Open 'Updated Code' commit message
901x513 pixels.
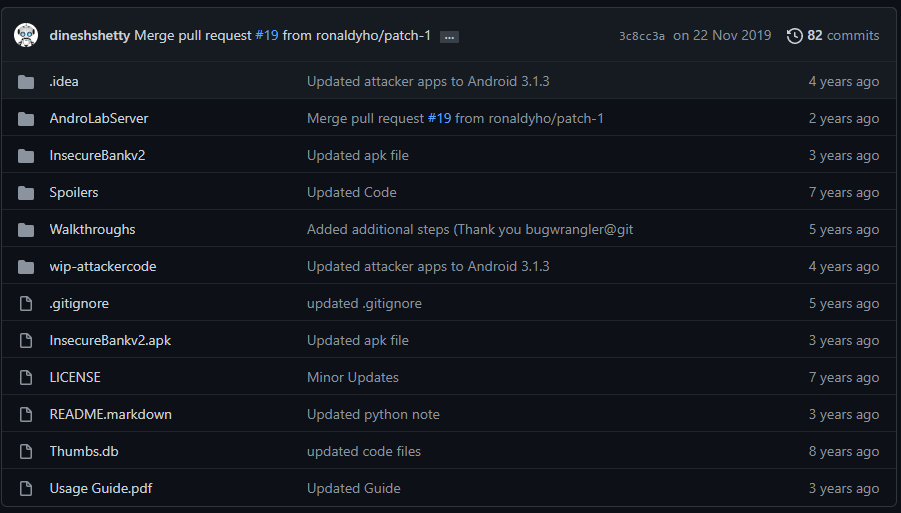click(x=352, y=192)
